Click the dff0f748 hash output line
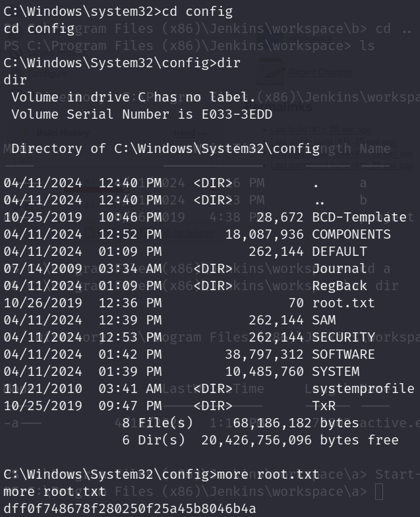Image resolution: width=420 pixels, height=517 pixels. (129, 508)
